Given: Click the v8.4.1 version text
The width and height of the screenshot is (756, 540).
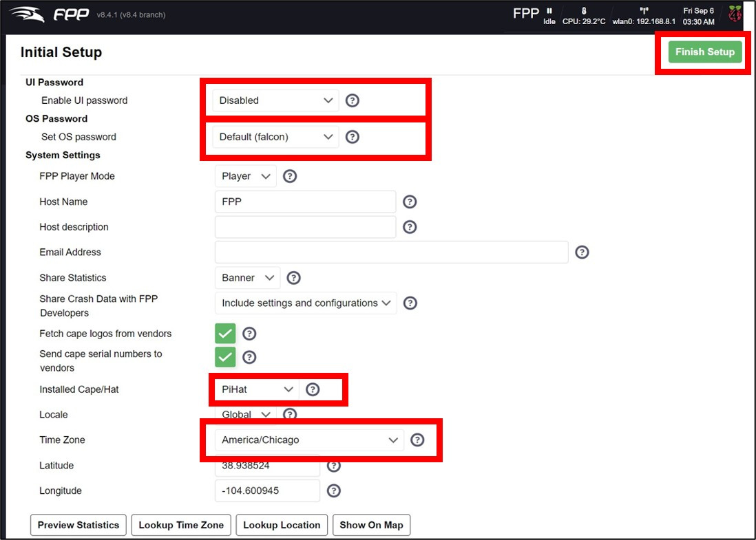Looking at the screenshot, I should click(x=131, y=15).
